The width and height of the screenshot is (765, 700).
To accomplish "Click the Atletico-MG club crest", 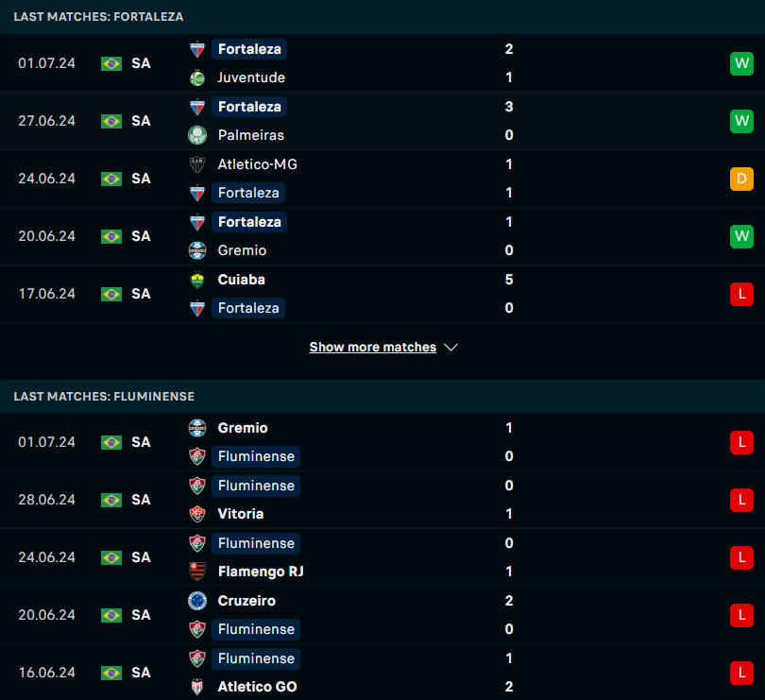I will click(197, 164).
